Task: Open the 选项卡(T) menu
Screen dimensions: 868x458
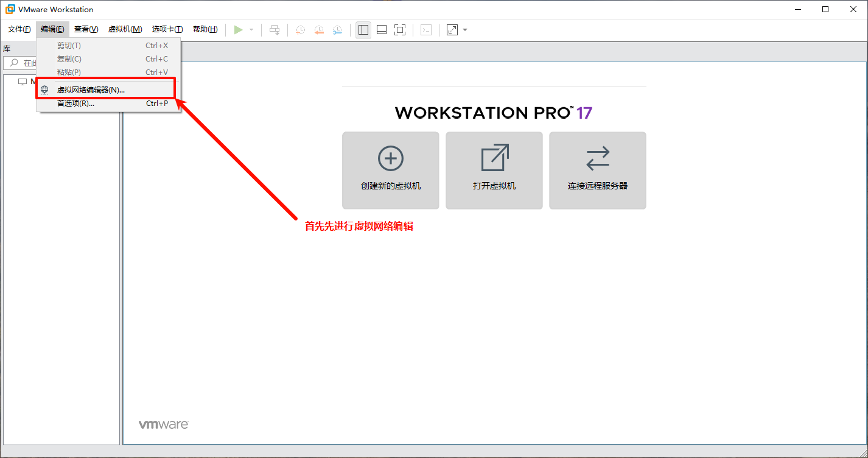Action: pos(167,29)
